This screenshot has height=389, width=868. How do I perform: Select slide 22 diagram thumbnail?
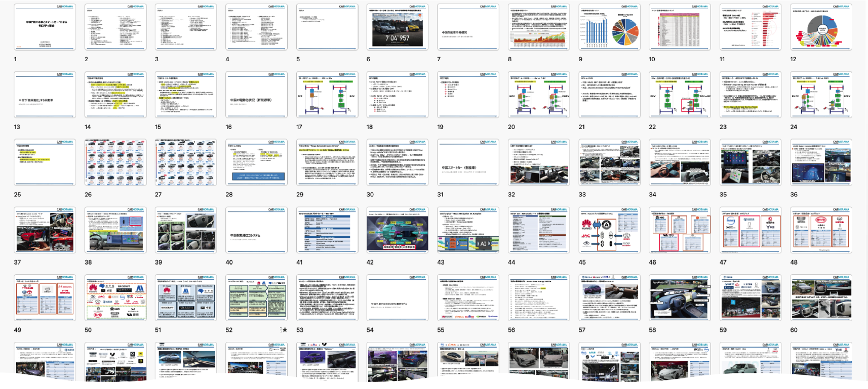pyautogui.click(x=680, y=95)
